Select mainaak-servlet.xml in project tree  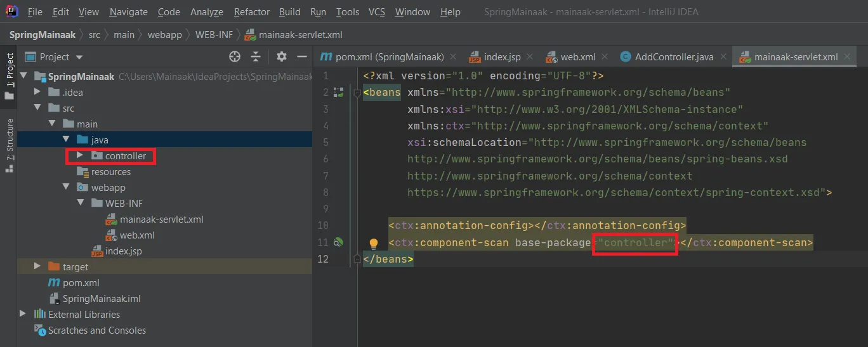click(161, 219)
